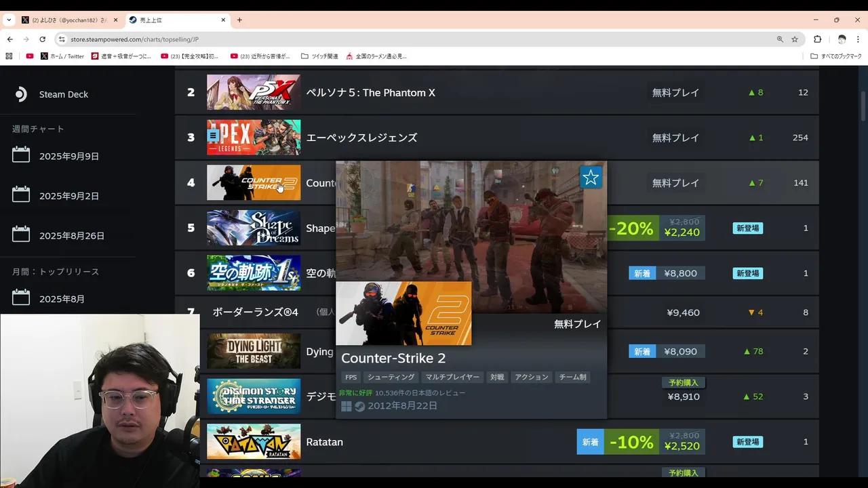Click calendar icon beside 2025年9月2日
Viewport: 868px width, 488px height.
tap(21, 195)
